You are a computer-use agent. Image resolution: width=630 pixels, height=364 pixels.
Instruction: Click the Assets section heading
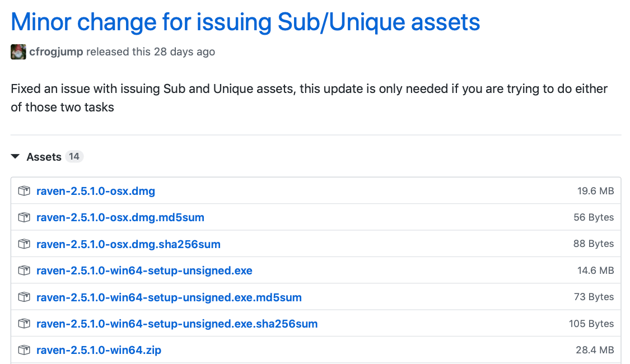[44, 157]
